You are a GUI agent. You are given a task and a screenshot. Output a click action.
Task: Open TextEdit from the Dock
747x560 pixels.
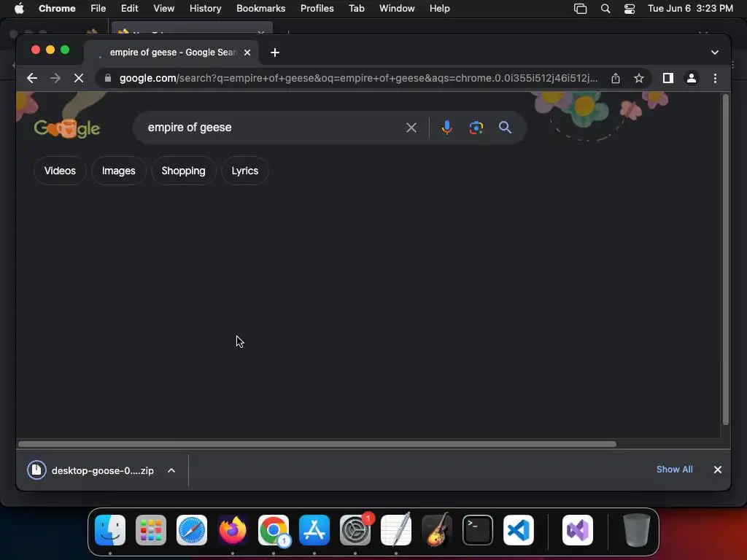[396, 530]
